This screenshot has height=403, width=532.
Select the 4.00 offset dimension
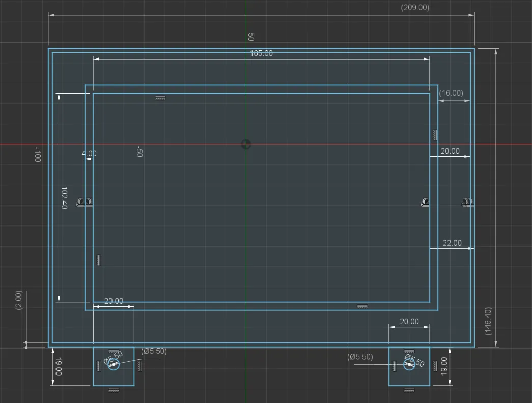coord(89,153)
